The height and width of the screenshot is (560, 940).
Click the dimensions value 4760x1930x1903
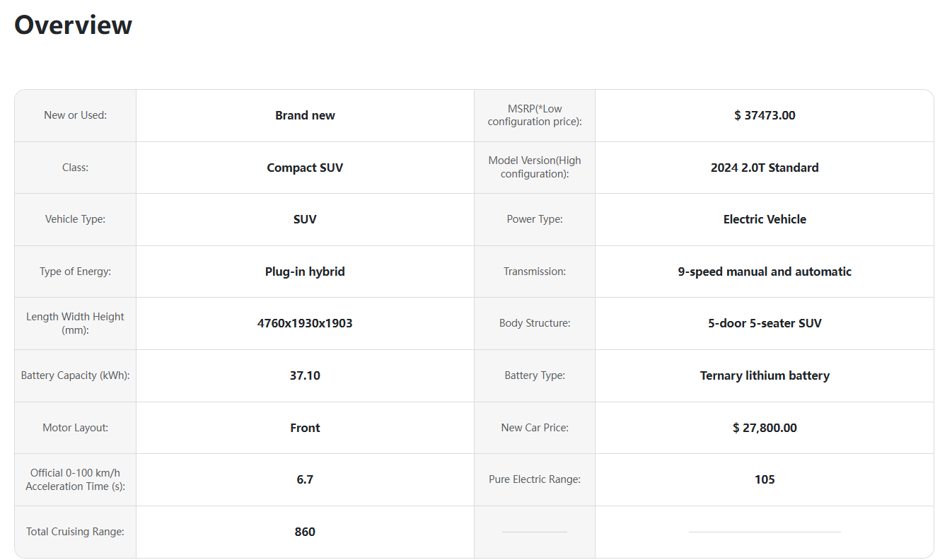tap(305, 323)
